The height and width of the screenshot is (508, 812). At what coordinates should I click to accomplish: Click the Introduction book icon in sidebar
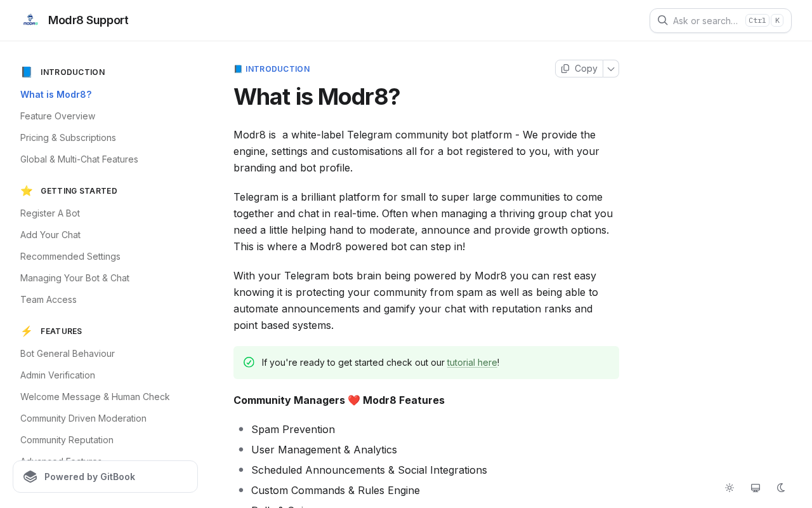(x=27, y=72)
